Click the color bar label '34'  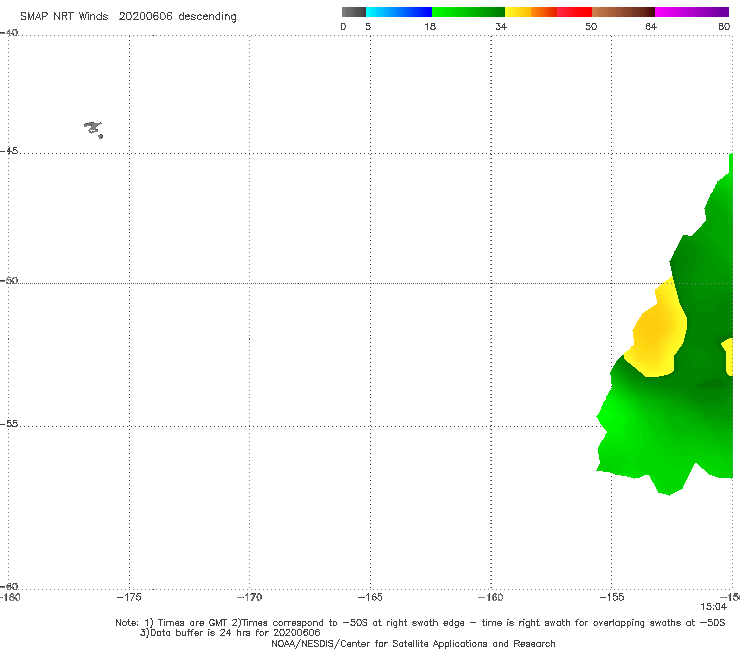[x=501, y=27]
